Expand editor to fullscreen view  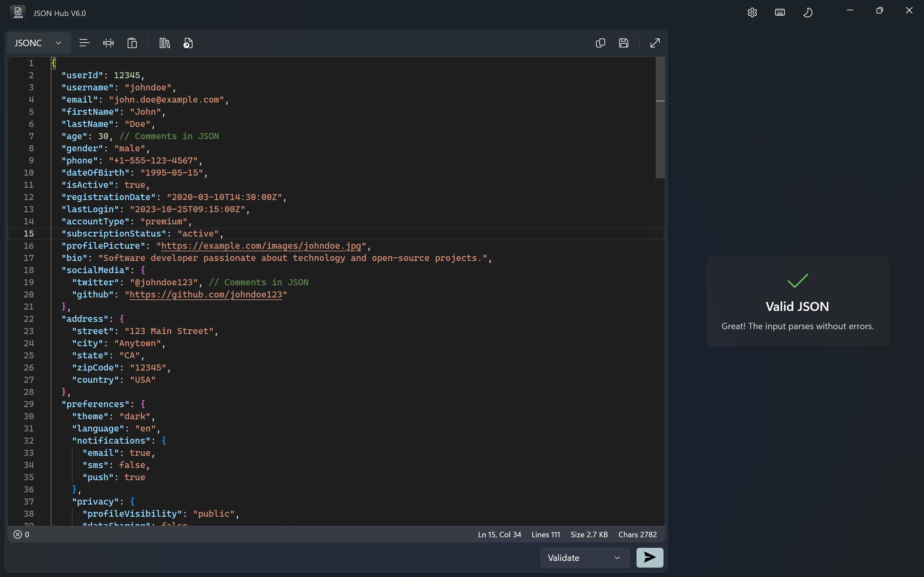click(x=654, y=43)
